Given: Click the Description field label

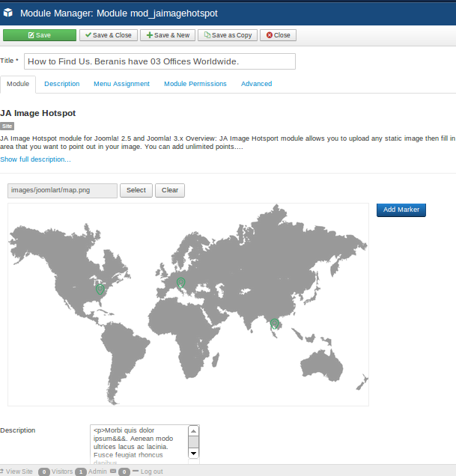Looking at the screenshot, I should [18, 430].
